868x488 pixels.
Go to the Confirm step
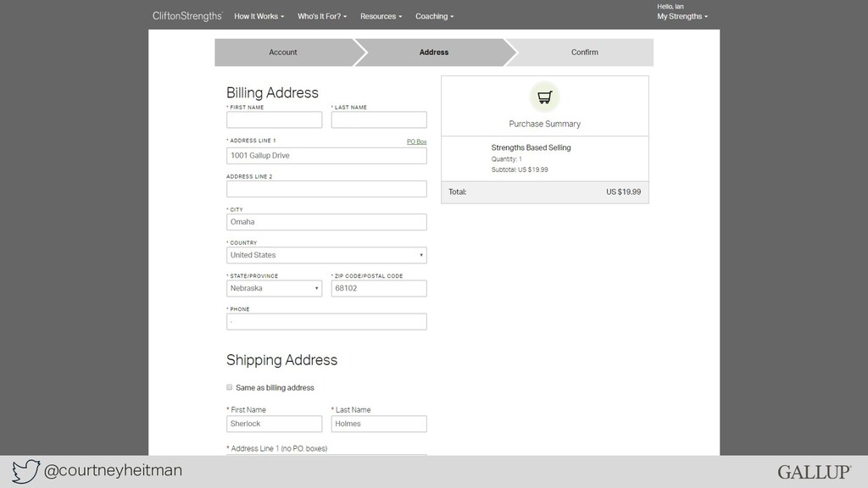click(585, 53)
